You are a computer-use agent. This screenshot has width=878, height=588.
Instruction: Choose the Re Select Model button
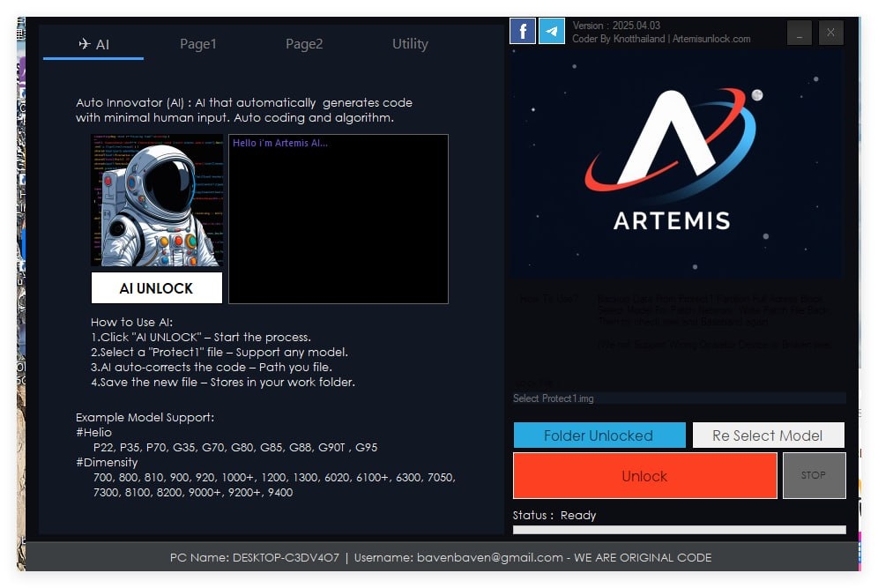[767, 435]
